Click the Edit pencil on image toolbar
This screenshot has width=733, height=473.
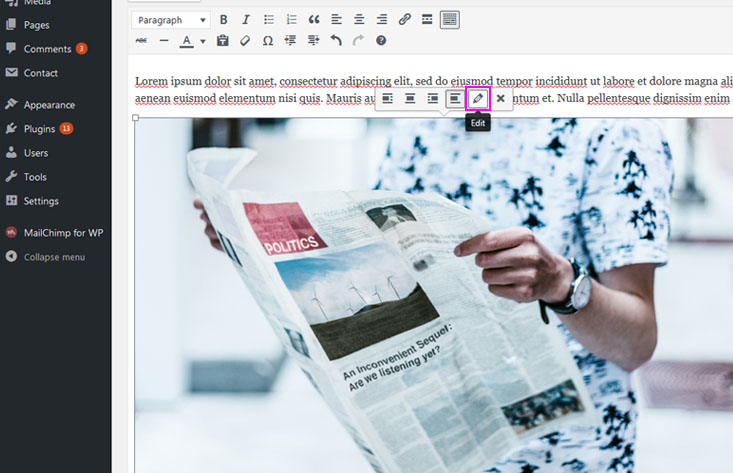[x=478, y=99]
